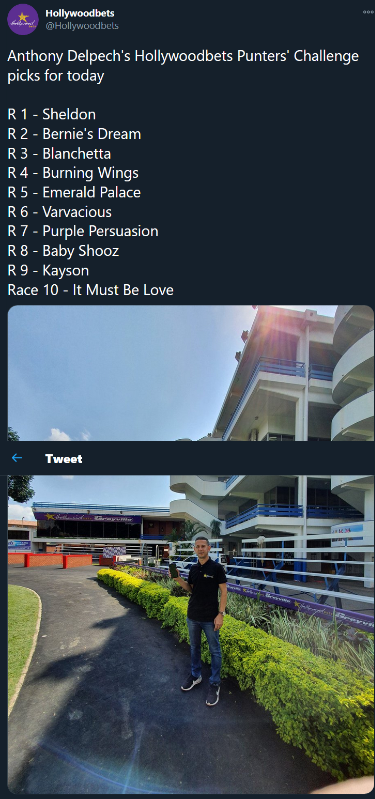Click the Tweet header title
The height and width of the screenshot is (799, 375).
[x=64, y=459]
